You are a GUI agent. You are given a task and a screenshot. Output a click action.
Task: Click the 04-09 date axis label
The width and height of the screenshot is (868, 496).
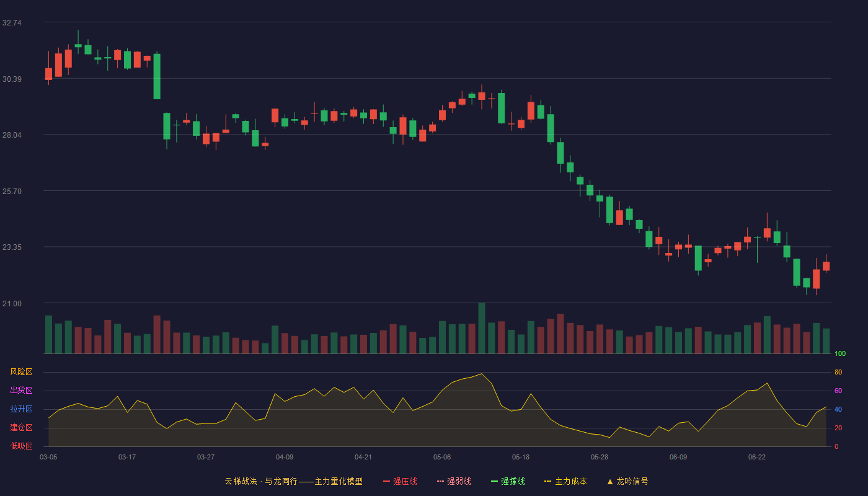285,457
